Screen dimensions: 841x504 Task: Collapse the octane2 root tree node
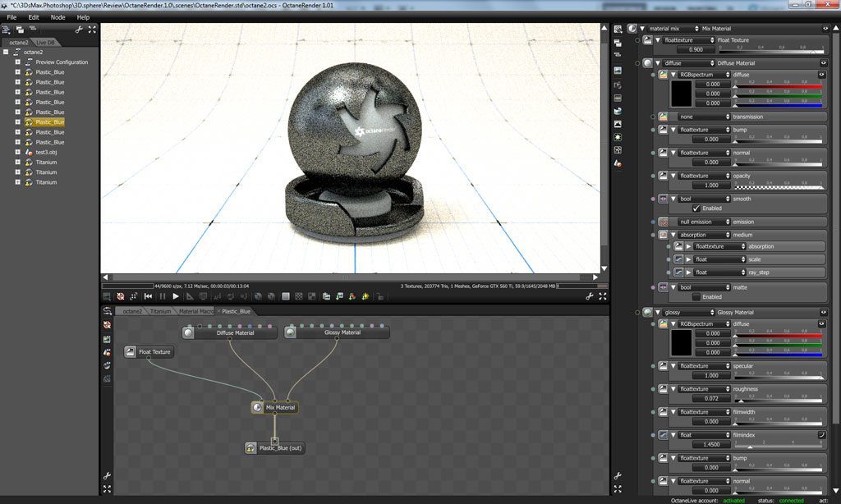click(6, 52)
